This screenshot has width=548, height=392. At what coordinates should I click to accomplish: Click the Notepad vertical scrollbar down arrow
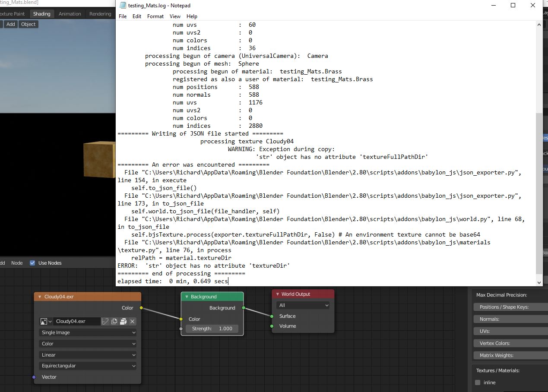[539, 282]
